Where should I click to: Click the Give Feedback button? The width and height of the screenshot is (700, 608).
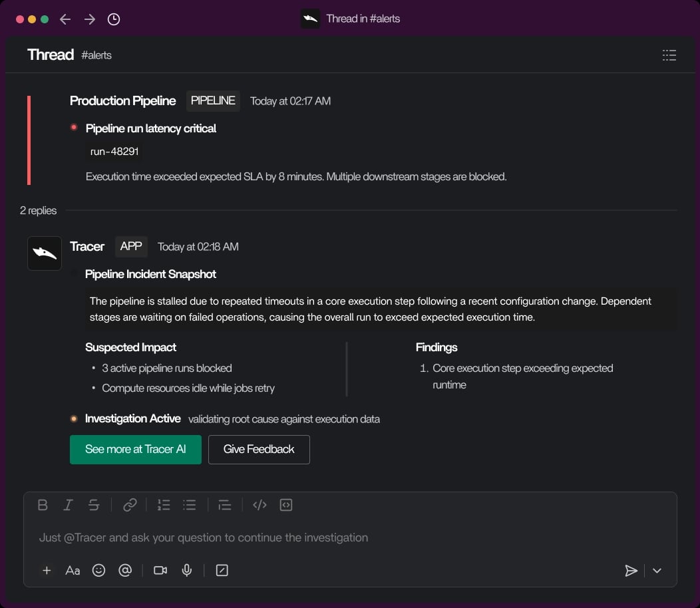tap(259, 449)
